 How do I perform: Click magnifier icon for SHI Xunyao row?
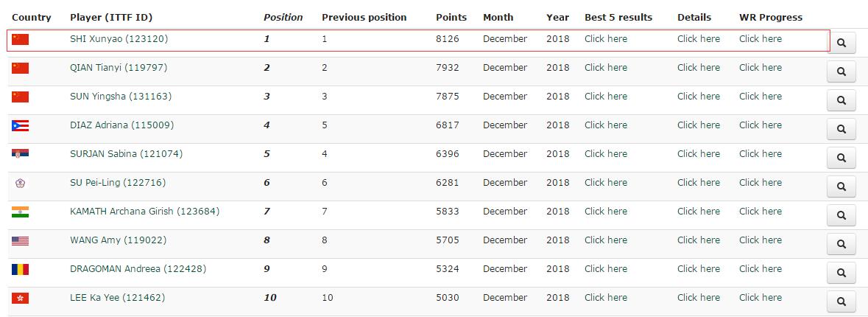point(841,43)
